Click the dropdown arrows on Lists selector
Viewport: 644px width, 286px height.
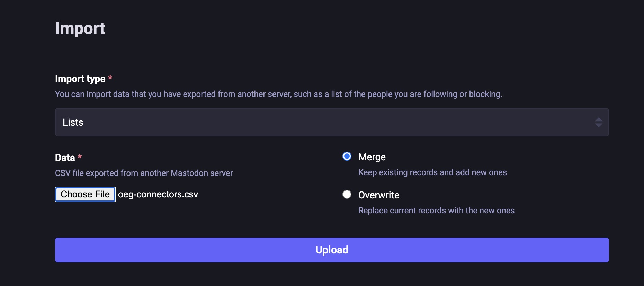[x=599, y=122]
